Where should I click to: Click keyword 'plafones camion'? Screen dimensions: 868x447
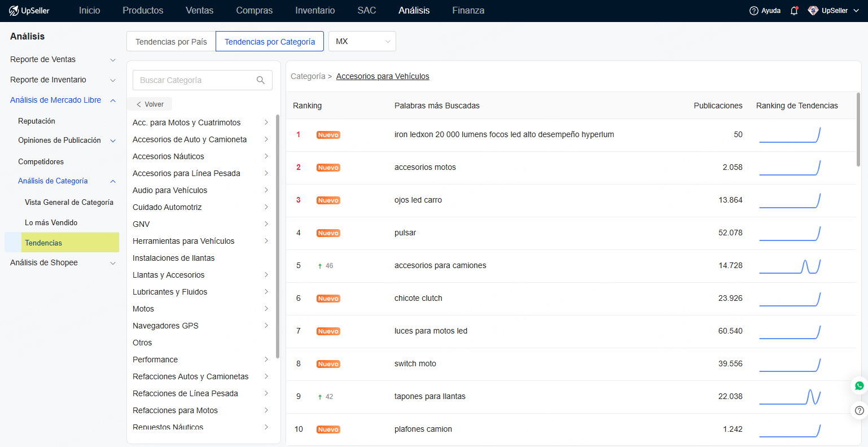click(x=423, y=430)
